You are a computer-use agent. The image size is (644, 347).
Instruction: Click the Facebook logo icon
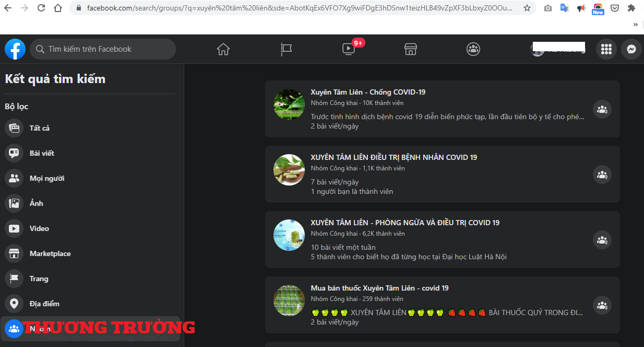15,49
